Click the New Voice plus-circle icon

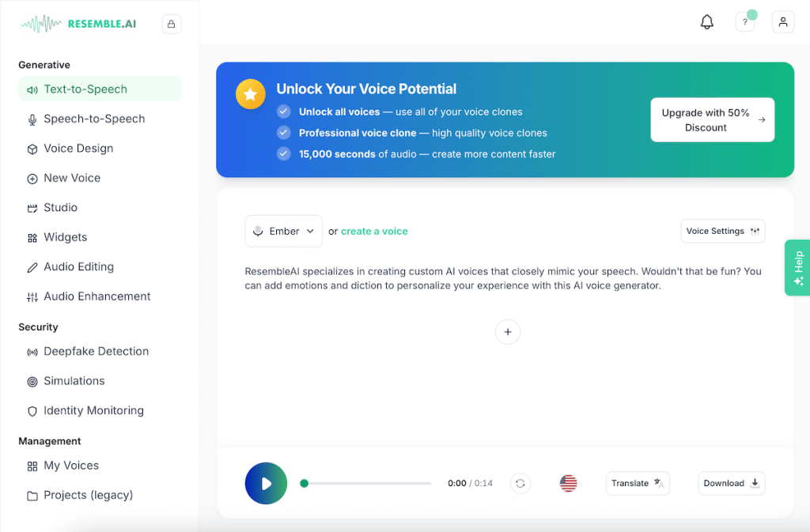click(x=32, y=179)
